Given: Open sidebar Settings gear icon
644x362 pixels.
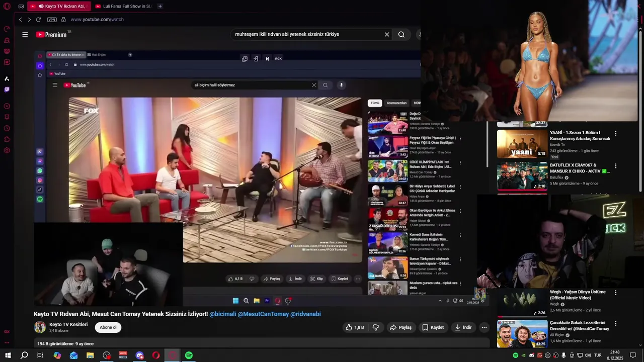Looking at the screenshot, I should coord(7,150).
